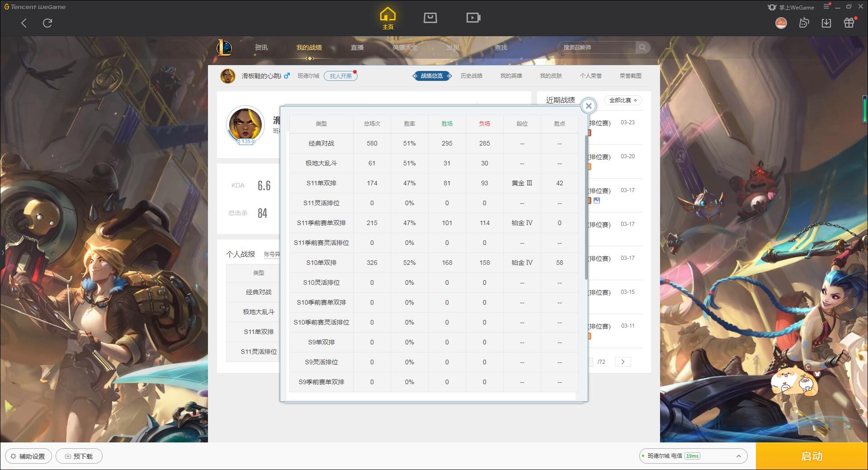This screenshot has width=868, height=470.
Task: Open 掌上WeGame mobile app link
Action: tap(791, 7)
